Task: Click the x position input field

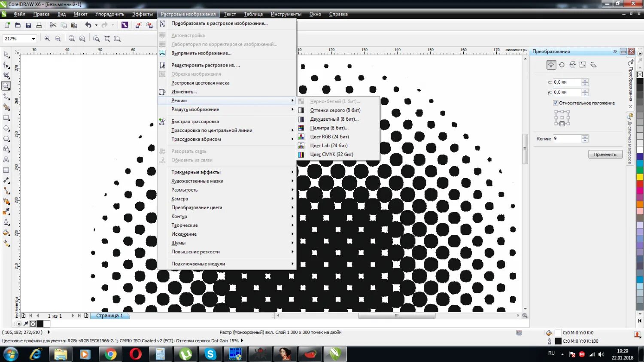Action: [567, 82]
